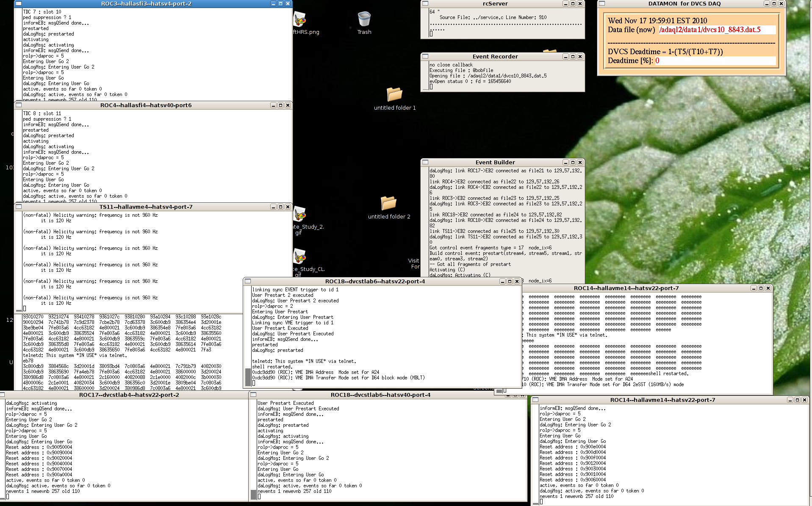Minimize the rcServer window
This screenshot has width=812, height=506.
pos(565,3)
